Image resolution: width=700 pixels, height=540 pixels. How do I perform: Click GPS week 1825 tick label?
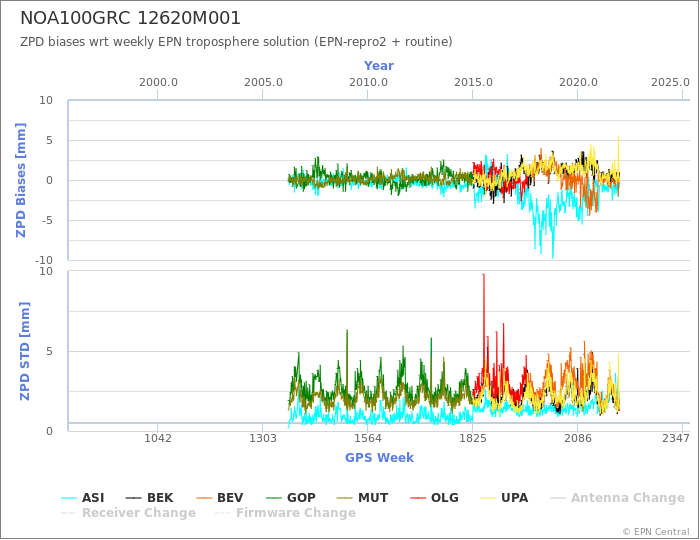[473, 438]
